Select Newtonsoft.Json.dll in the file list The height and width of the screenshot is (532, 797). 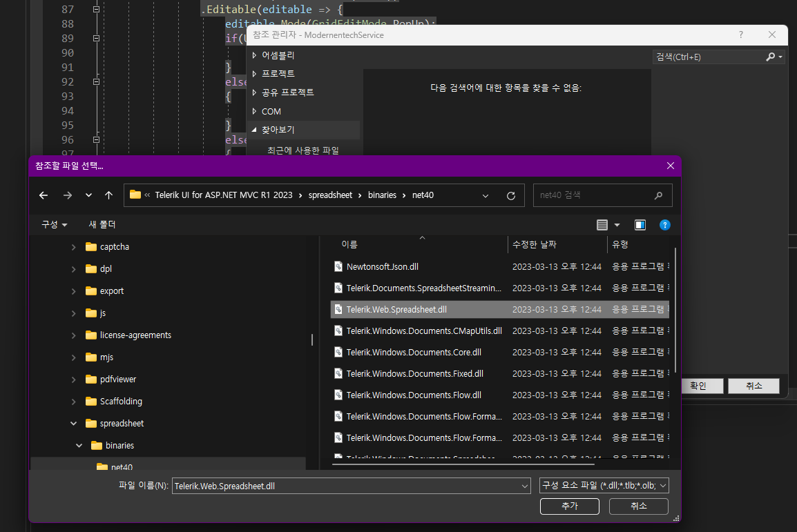tap(384, 266)
